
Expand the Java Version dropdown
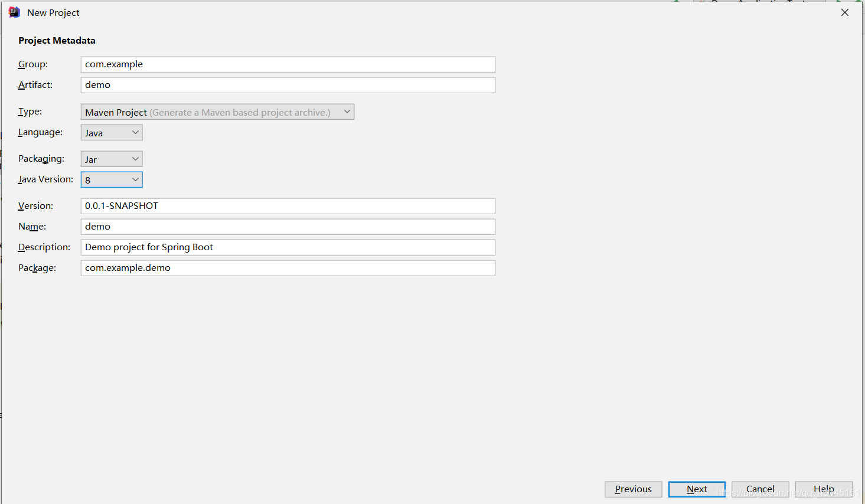tap(112, 180)
